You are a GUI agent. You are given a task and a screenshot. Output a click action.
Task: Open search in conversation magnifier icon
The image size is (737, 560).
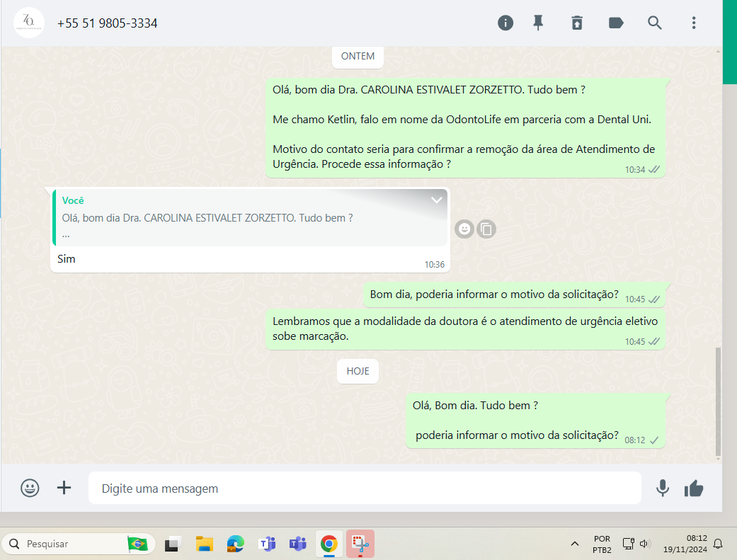point(655,23)
